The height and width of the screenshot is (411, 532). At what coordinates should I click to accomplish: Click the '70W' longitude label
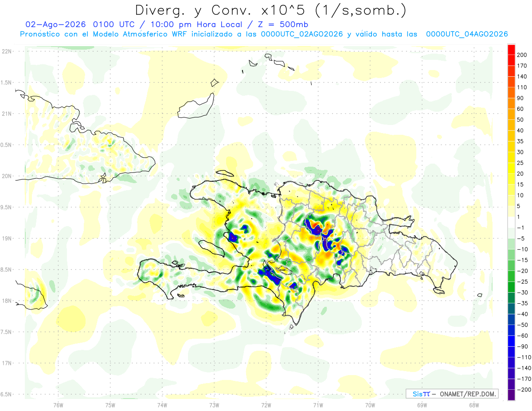click(370, 405)
